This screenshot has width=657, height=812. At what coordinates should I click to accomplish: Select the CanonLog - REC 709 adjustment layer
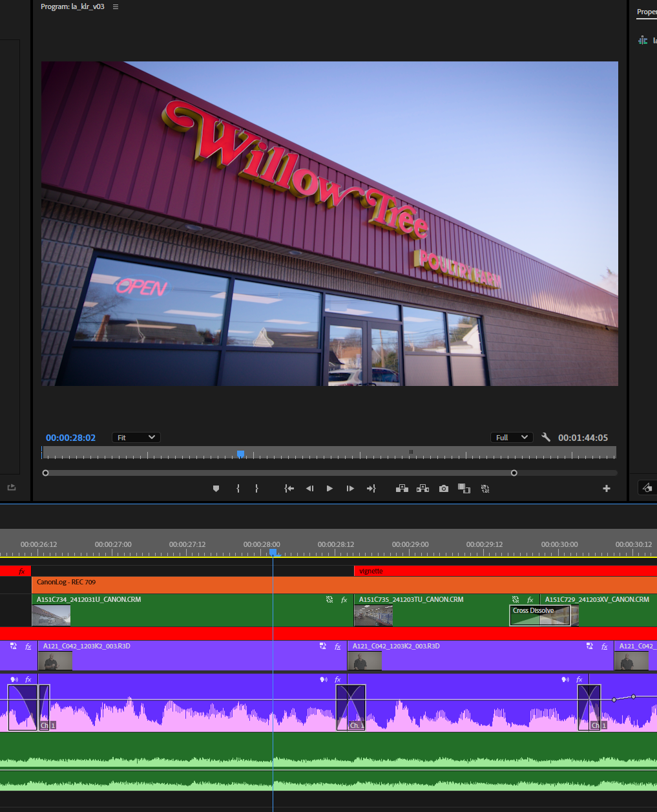(344, 585)
